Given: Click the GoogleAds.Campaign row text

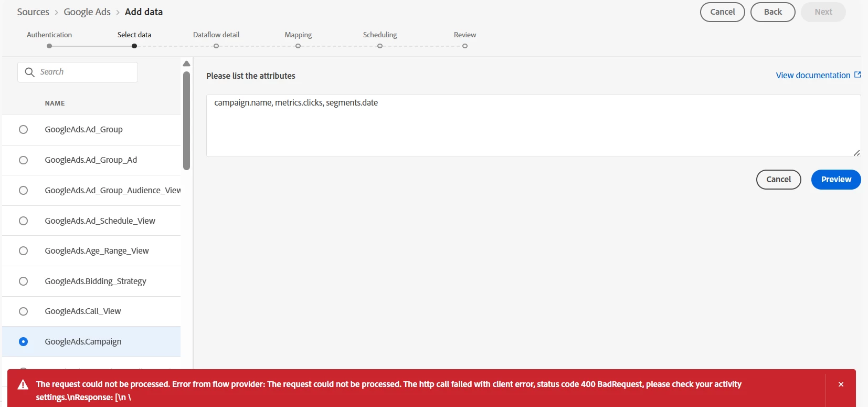Looking at the screenshot, I should point(83,341).
